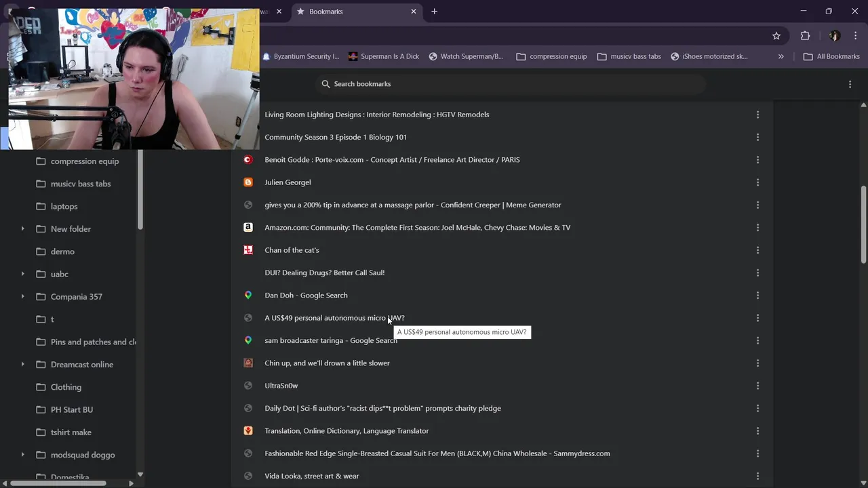Open bookmark manager organize menu
The image size is (868, 488).
pyautogui.click(x=850, y=84)
